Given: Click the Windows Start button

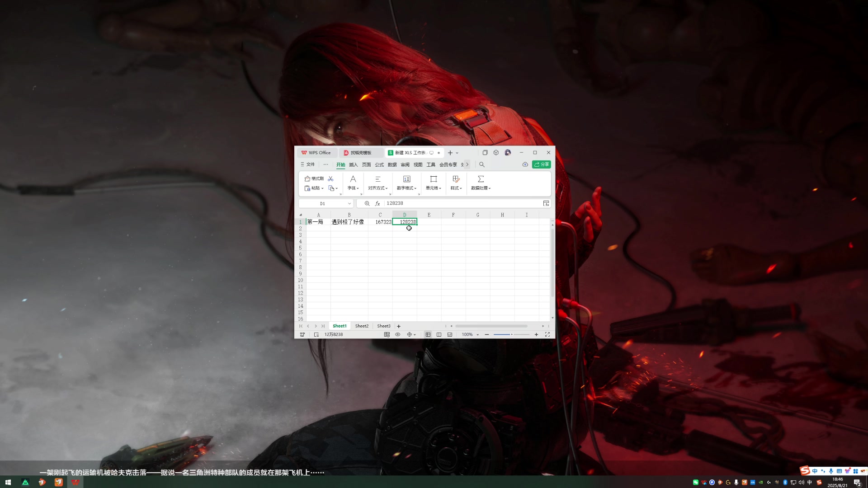Looking at the screenshot, I should point(8,482).
